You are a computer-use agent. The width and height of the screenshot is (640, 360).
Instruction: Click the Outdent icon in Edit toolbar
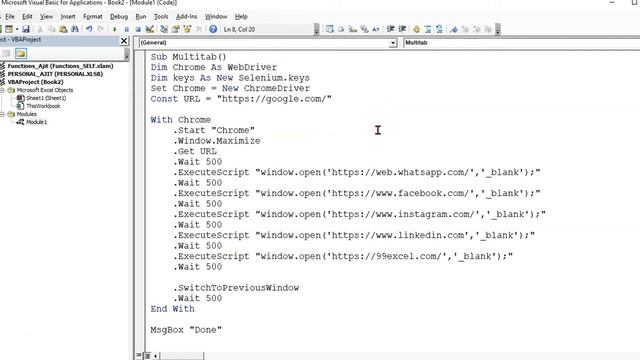click(x=402, y=29)
